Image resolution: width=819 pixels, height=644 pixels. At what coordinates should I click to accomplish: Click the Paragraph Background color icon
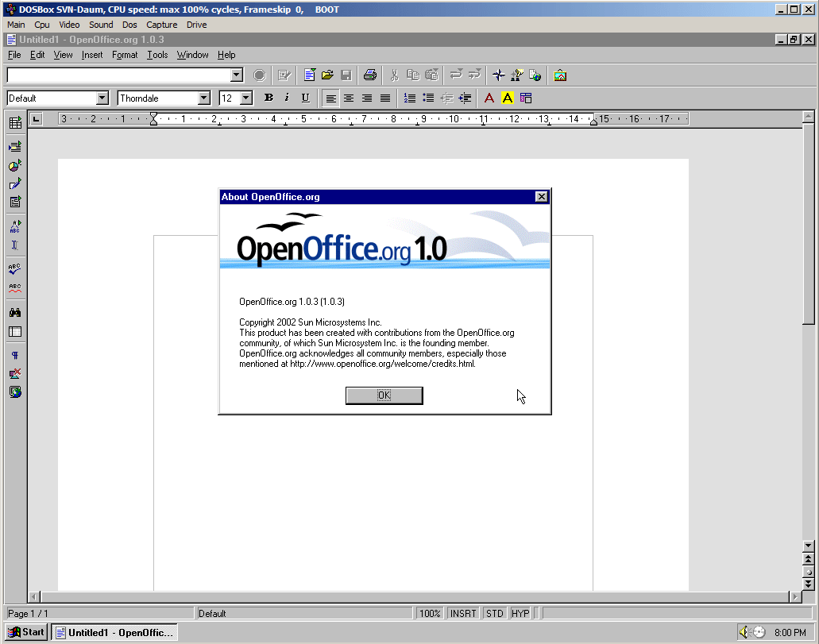(x=526, y=98)
